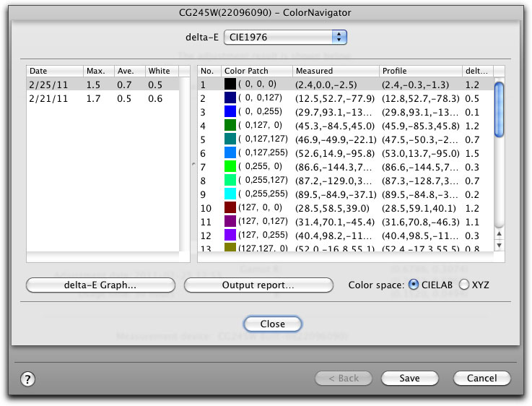
Task: Click the navy (0,0,127) patch swatch
Action: tap(230, 98)
